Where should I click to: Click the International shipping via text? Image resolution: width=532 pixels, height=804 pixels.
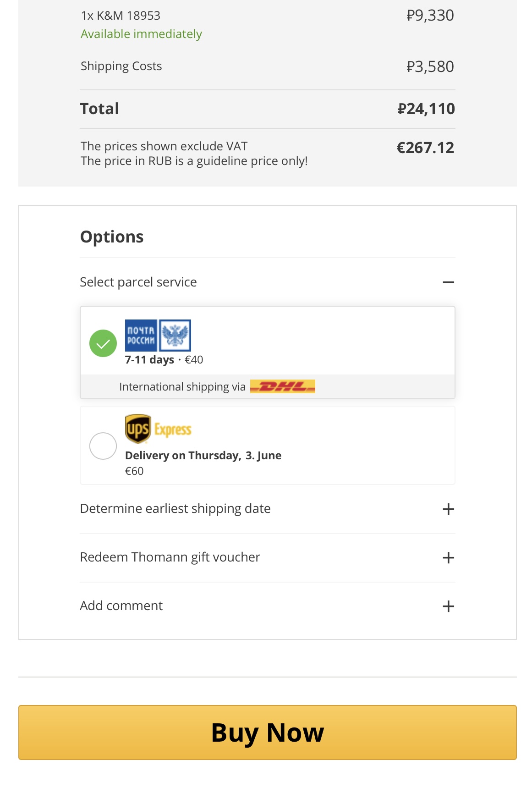tap(182, 387)
